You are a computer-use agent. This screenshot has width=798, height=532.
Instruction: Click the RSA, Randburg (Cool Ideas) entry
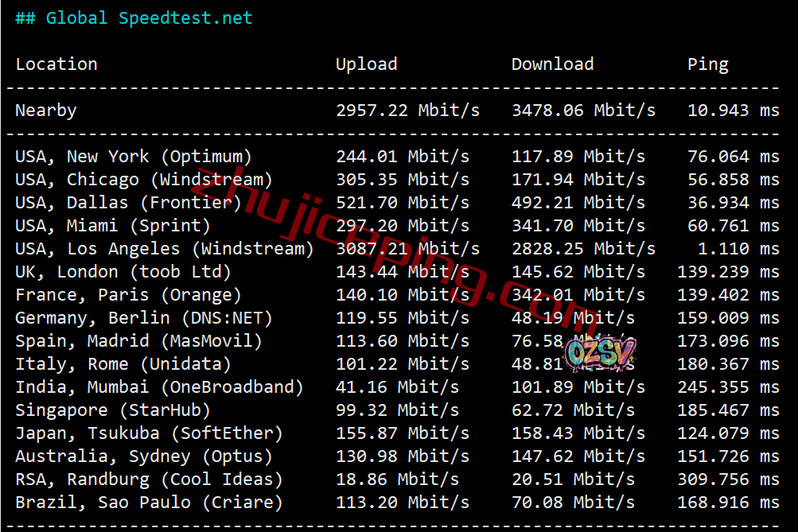tap(149, 479)
